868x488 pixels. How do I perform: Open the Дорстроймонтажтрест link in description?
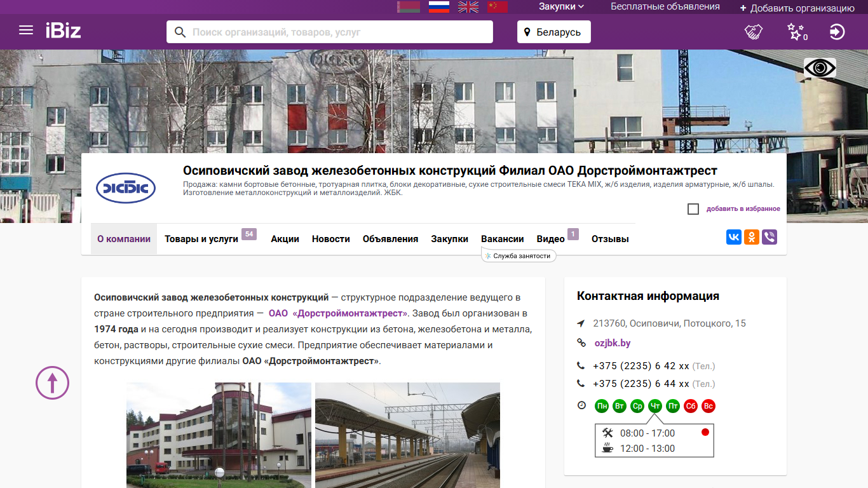point(338,313)
